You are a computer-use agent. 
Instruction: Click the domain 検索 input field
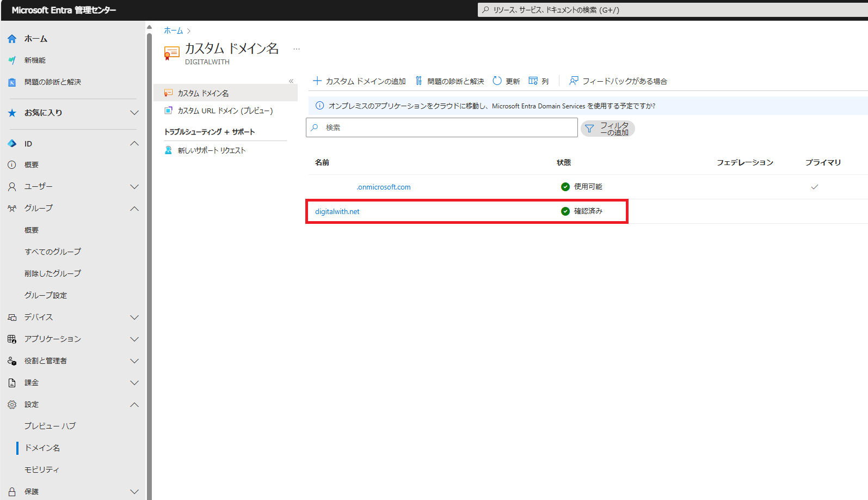click(442, 127)
